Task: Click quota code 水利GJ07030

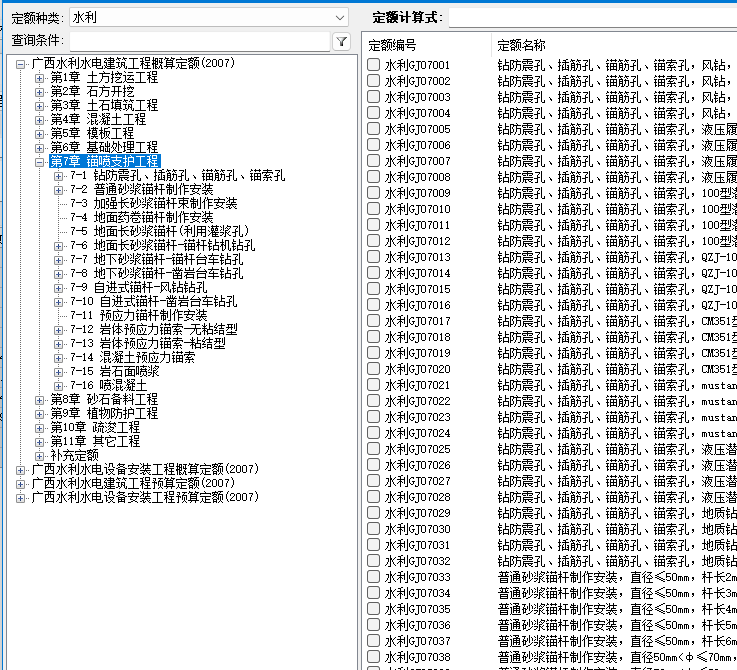Action: (x=417, y=529)
